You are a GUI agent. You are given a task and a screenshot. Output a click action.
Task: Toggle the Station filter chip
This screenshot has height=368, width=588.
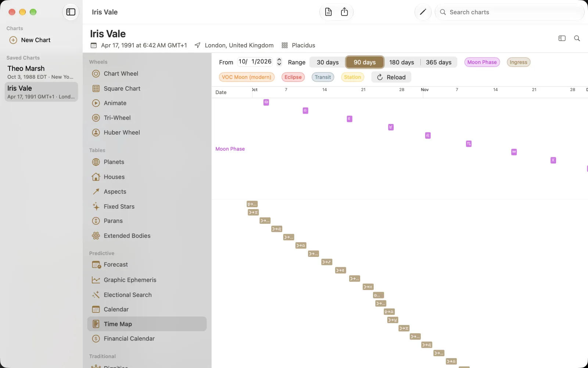tap(352, 77)
